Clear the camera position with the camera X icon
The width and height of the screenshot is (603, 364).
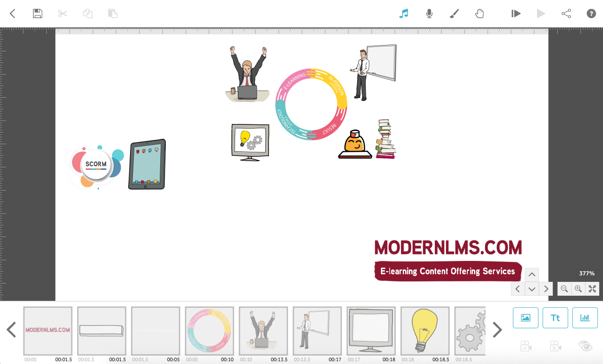click(x=556, y=346)
